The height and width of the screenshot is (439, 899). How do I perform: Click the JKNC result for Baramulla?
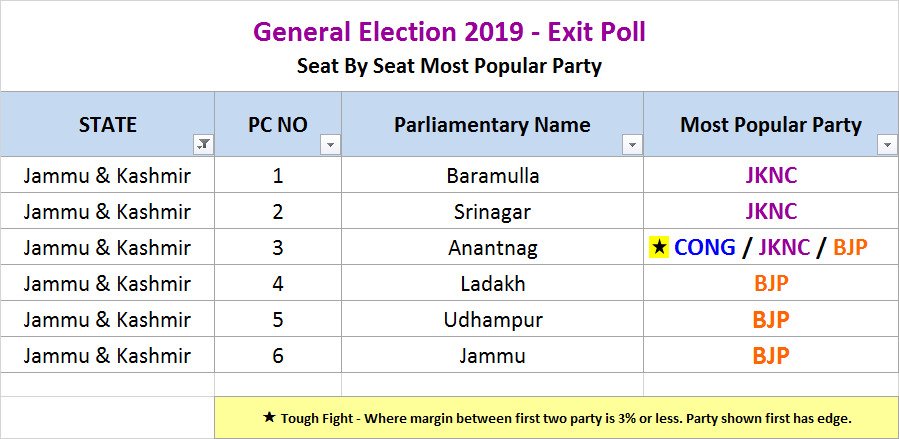coord(771,176)
